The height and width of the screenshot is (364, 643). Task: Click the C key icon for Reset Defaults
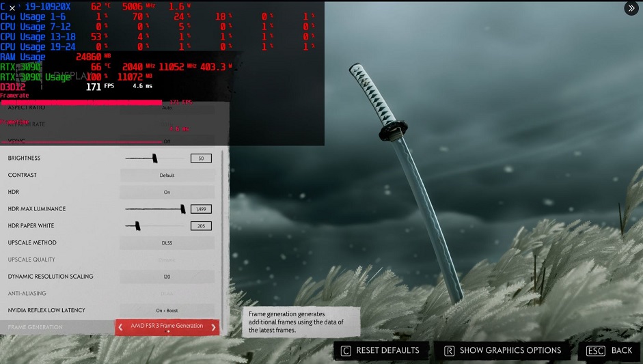pyautogui.click(x=346, y=351)
